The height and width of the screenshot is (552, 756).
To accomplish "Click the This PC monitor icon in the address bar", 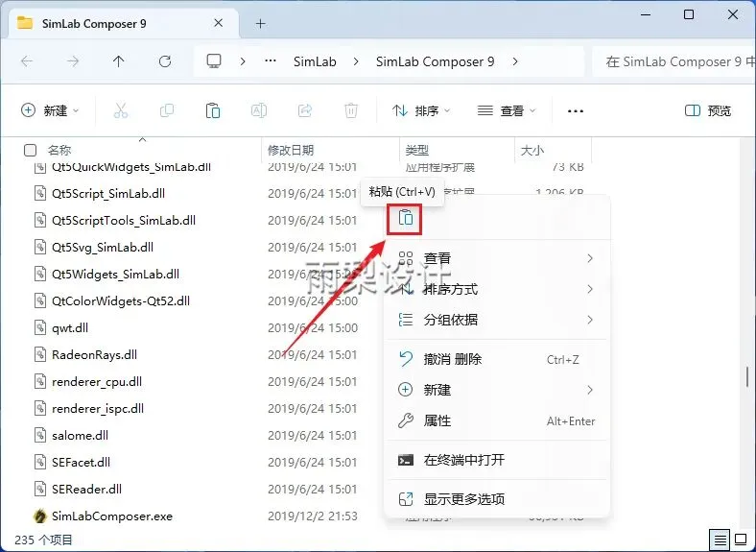I will [214, 61].
